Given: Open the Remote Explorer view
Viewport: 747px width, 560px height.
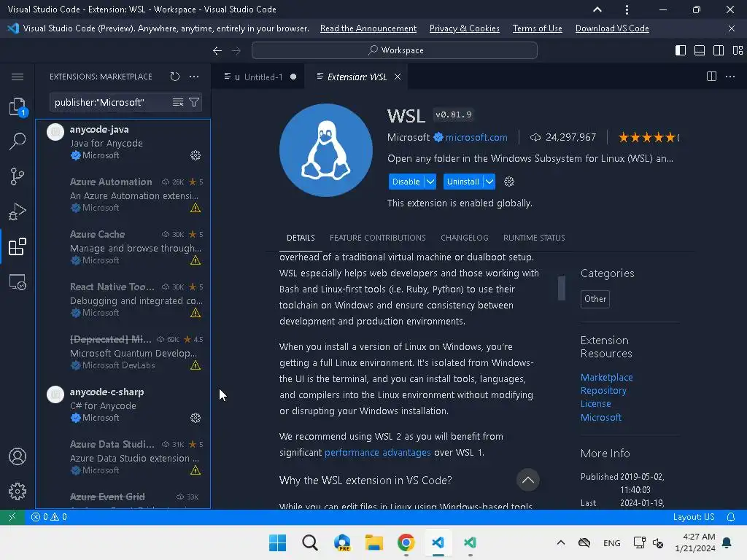Looking at the screenshot, I should pos(18,282).
